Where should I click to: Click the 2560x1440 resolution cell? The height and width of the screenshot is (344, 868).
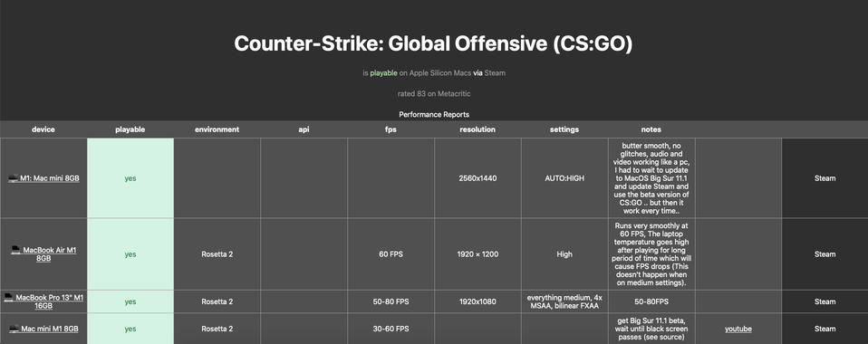(x=477, y=178)
